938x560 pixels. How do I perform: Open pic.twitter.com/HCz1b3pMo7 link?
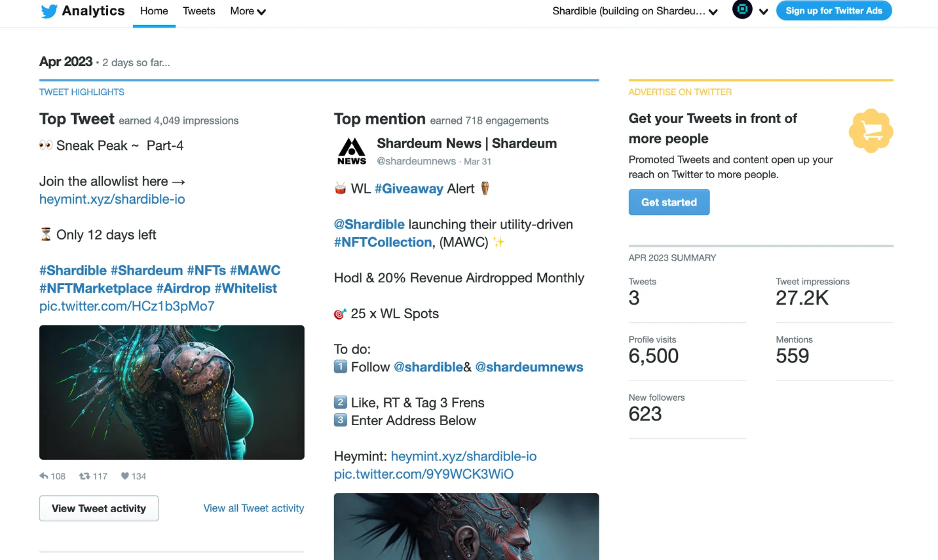coord(127,306)
